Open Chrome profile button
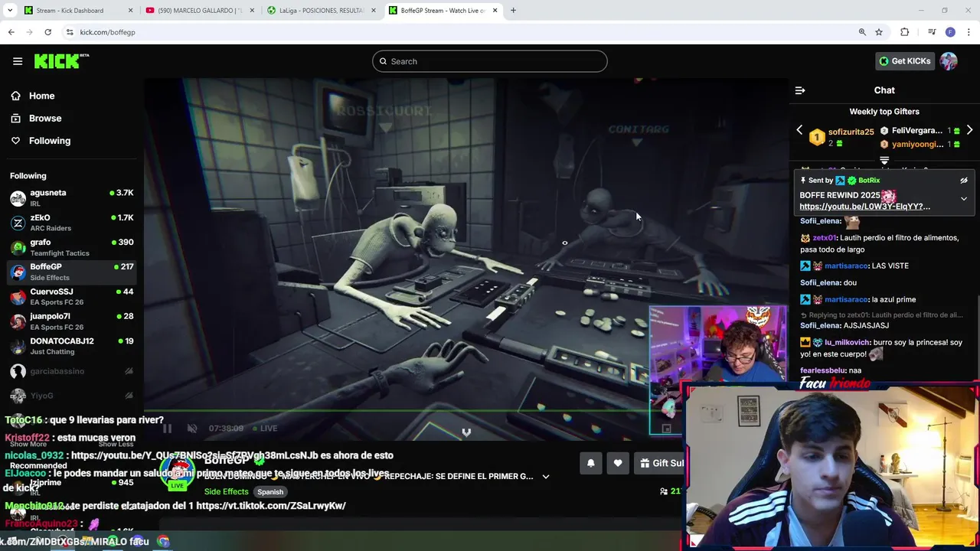Viewport: 980px width, 551px height. click(950, 32)
